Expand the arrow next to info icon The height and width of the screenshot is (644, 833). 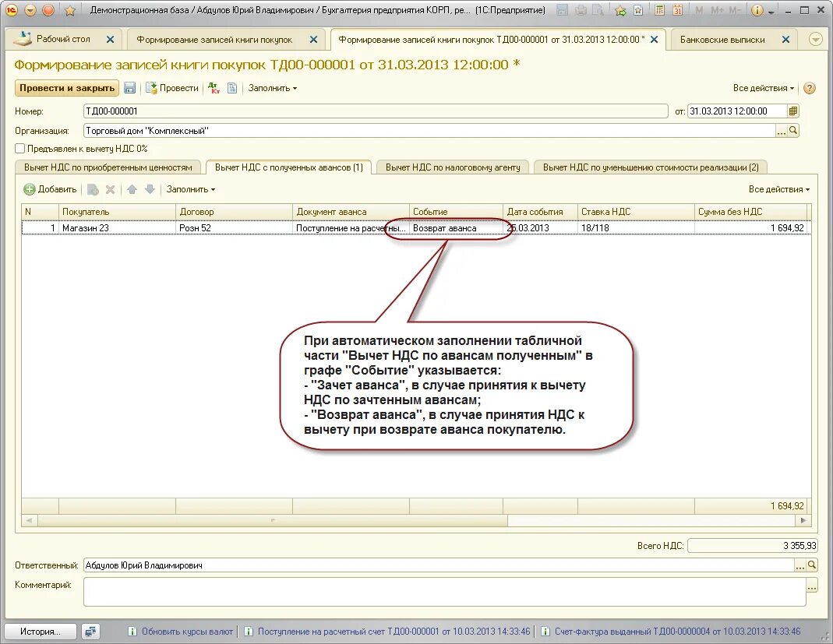(771, 12)
